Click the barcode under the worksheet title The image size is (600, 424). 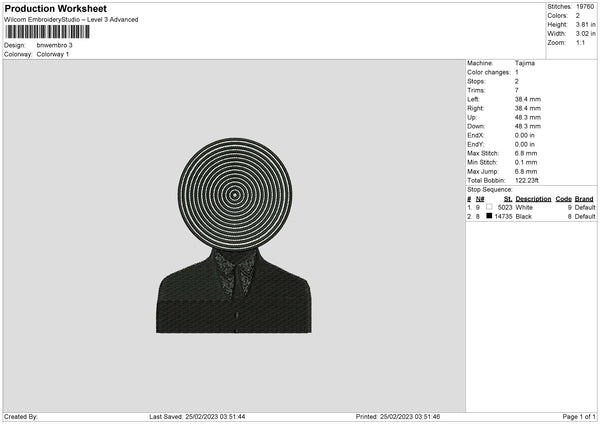[x=48, y=32]
